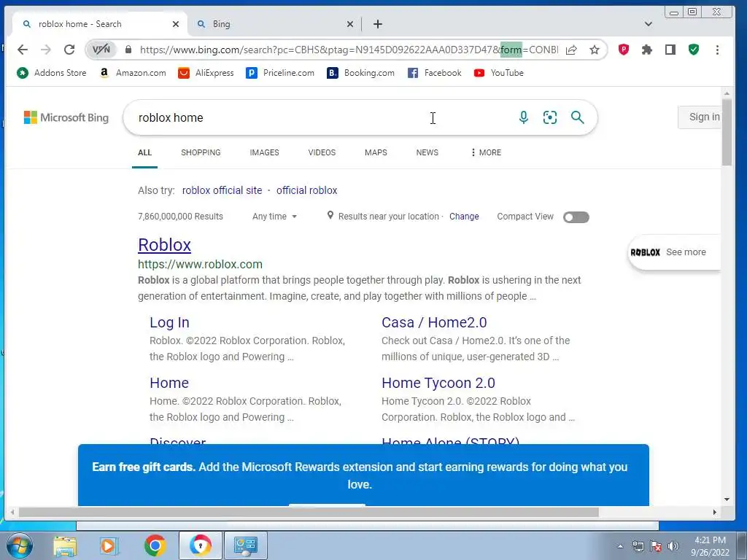Close the 'roblox home - Search' tab
Screen dimensions: 747x560
176,24
